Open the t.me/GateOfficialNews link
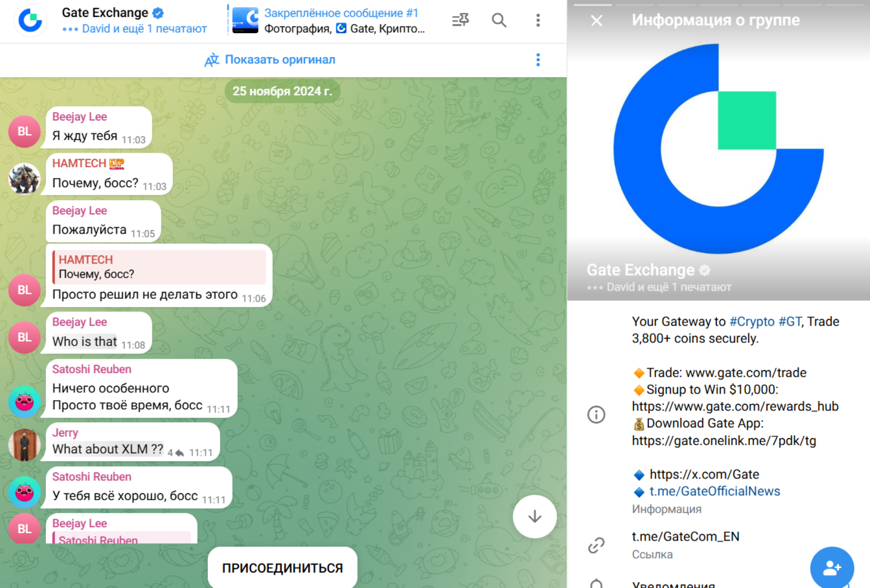 (x=715, y=492)
